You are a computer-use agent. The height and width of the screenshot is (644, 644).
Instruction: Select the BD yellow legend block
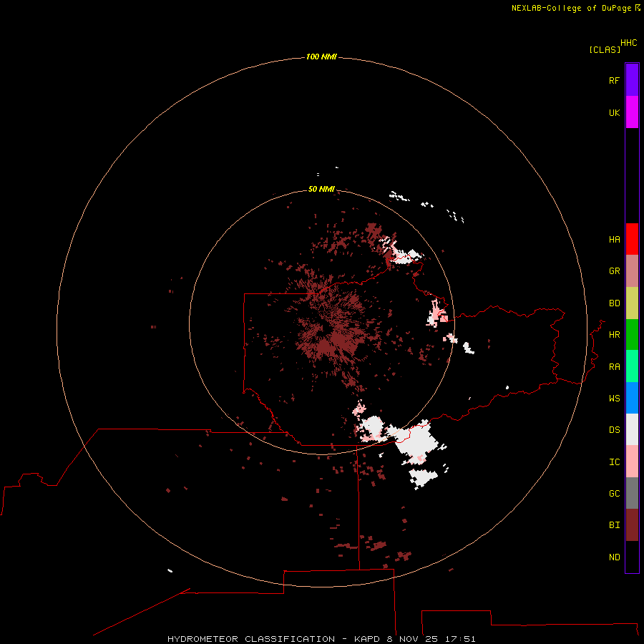click(x=632, y=303)
